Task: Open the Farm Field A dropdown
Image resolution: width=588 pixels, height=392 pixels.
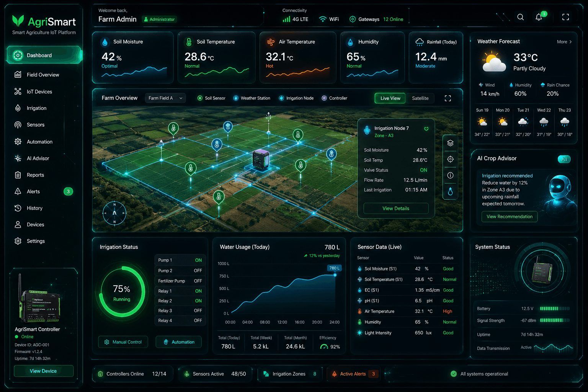Action: (165, 98)
